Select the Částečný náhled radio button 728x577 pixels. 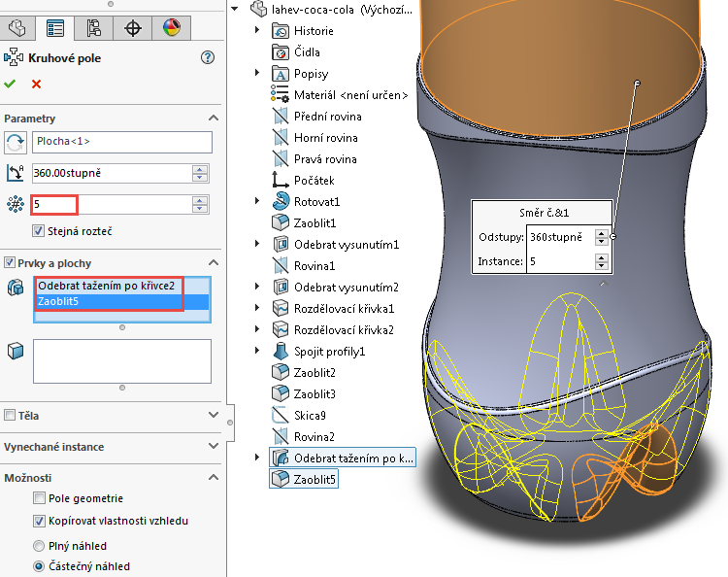click(39, 566)
